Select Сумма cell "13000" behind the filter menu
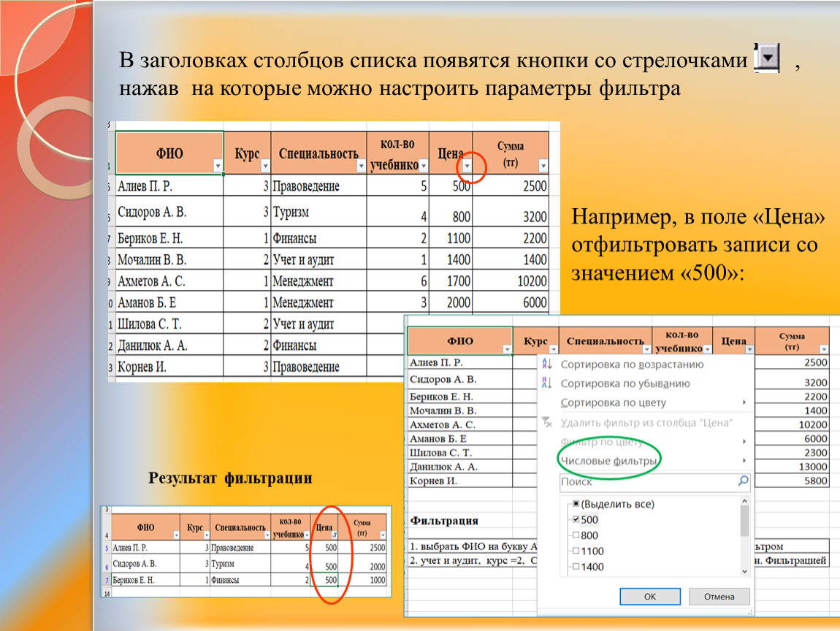The image size is (840, 631). pos(792,467)
